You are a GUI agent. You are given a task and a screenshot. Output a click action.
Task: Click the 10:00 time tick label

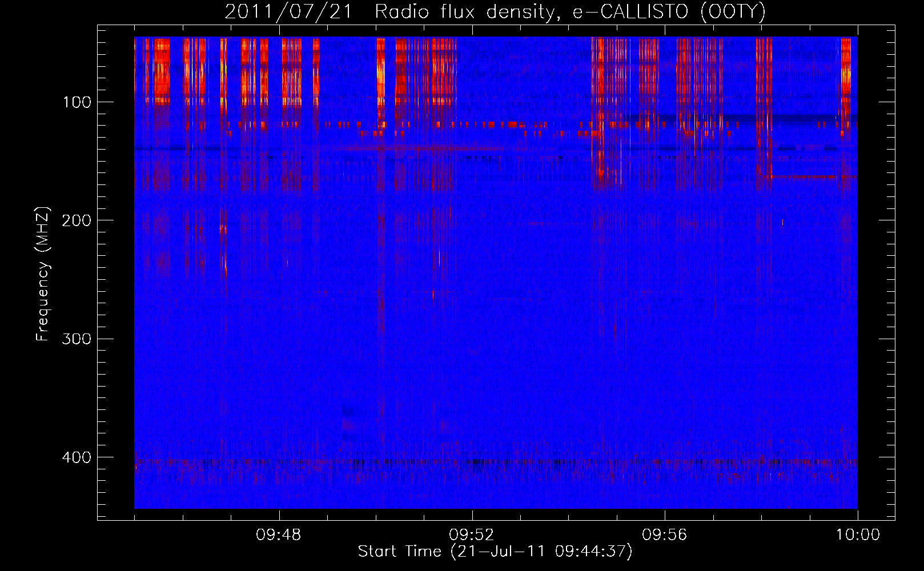(858, 535)
